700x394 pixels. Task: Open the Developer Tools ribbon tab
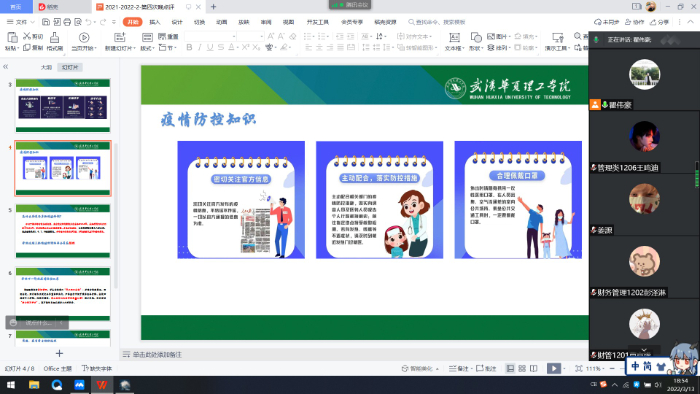317,22
